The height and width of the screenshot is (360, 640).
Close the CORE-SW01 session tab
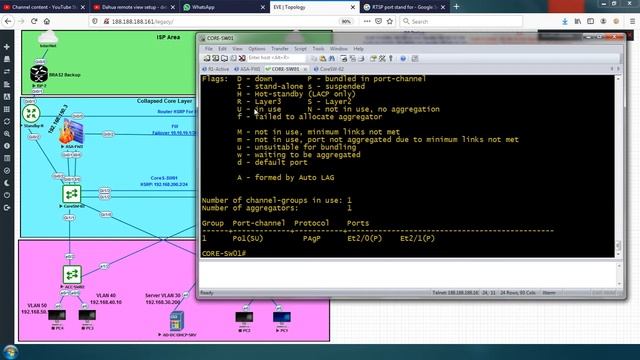pos(305,69)
